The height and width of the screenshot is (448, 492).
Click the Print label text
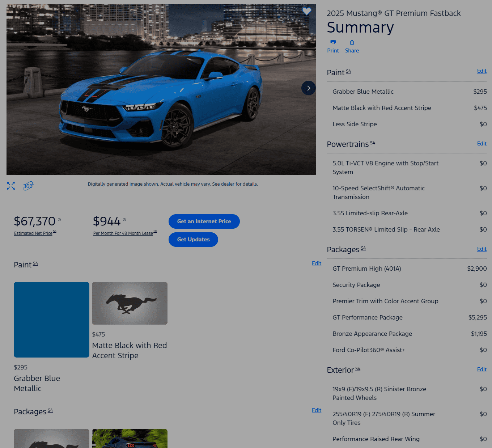(x=333, y=51)
